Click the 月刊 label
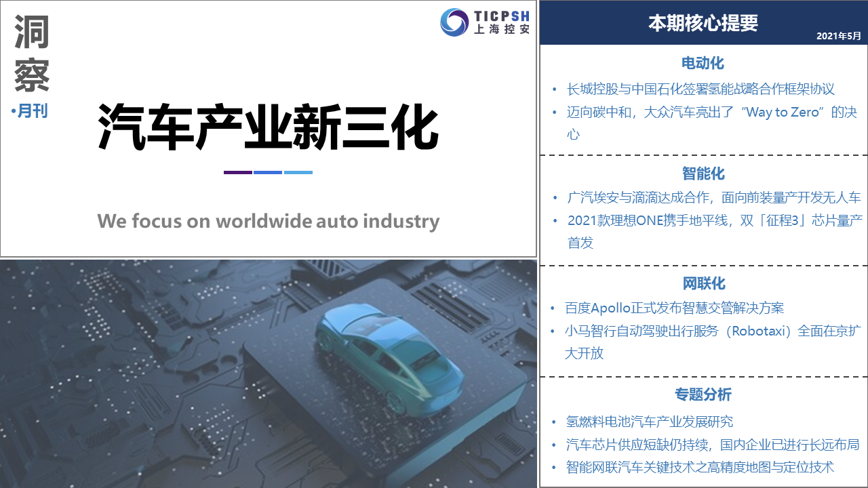Image resolution: width=868 pixels, height=488 pixels. click(x=32, y=111)
